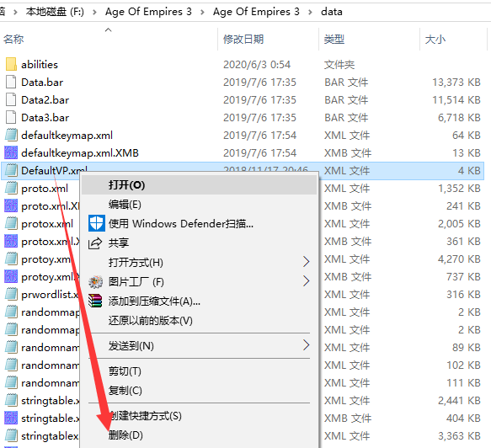Select the defaultkeymap.xml.XMB file name
Screen dimensions: 491x448
click(x=80, y=152)
